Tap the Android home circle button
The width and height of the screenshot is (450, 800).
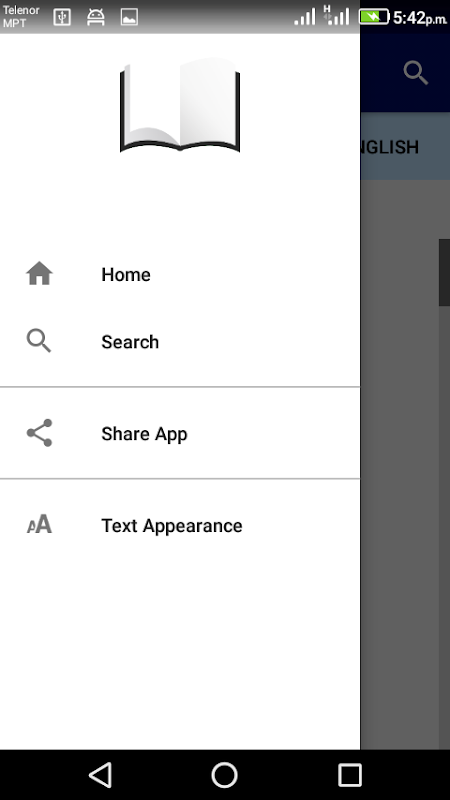[224, 775]
